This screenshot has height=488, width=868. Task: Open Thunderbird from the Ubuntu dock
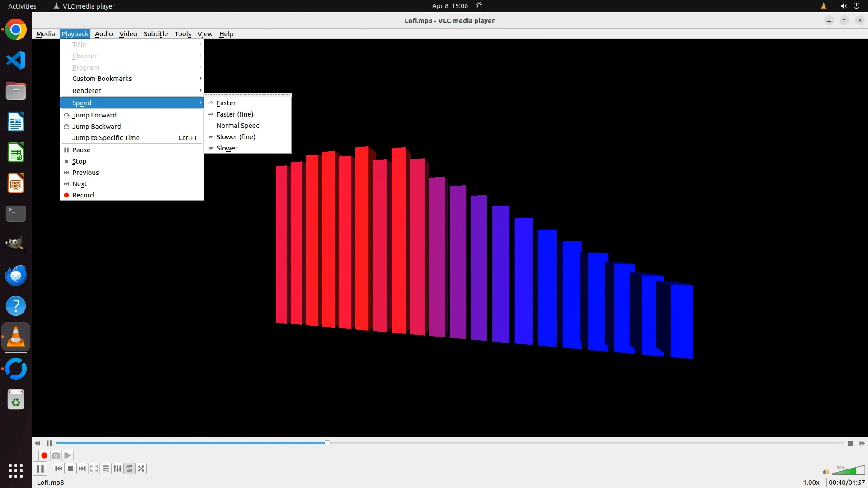point(16,275)
